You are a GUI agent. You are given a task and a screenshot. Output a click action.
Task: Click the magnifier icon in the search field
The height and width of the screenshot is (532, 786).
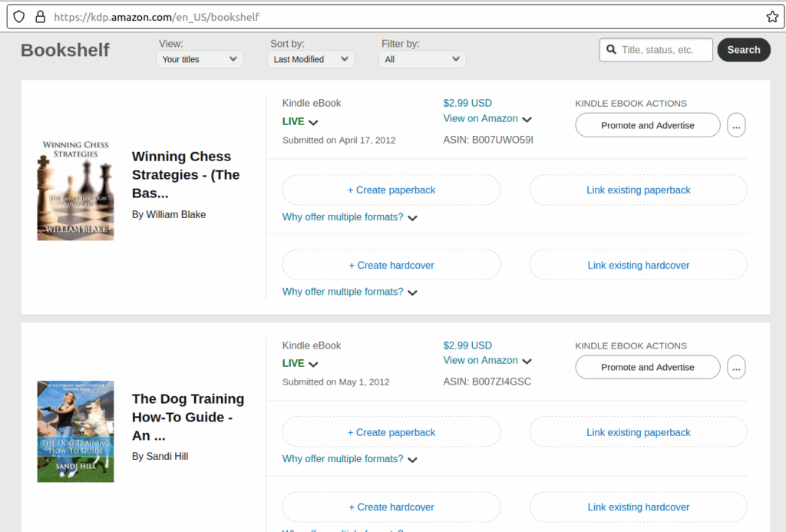pyautogui.click(x=612, y=50)
